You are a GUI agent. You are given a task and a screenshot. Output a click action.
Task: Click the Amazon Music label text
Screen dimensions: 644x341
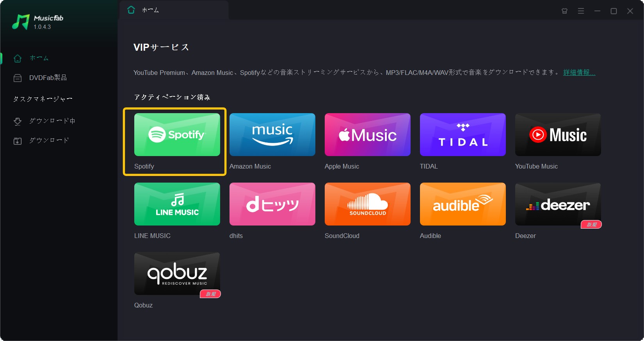pyautogui.click(x=250, y=166)
